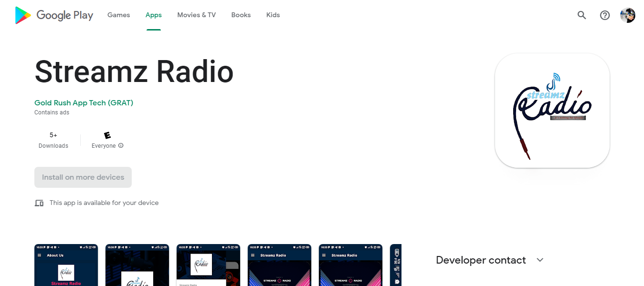Expand the Developer contact section
This screenshot has height=286, width=644.
[540, 260]
